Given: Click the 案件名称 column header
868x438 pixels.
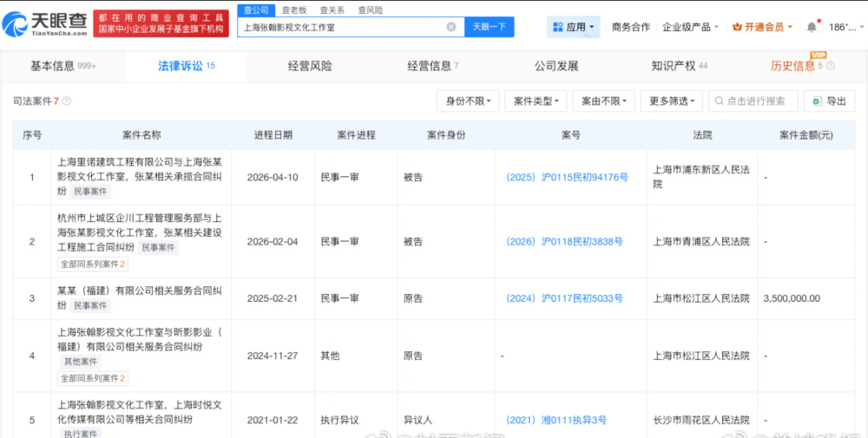Looking at the screenshot, I should [141, 135].
